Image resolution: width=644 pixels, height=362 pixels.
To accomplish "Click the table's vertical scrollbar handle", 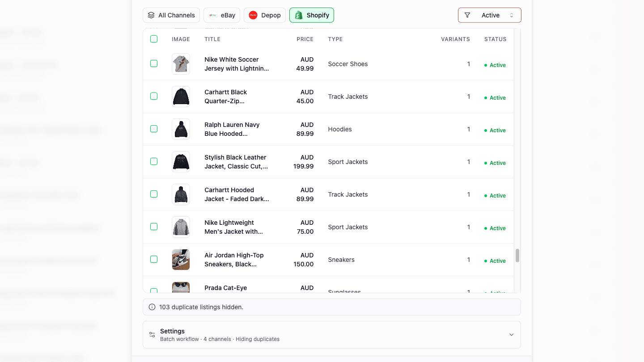I will click(x=517, y=256).
